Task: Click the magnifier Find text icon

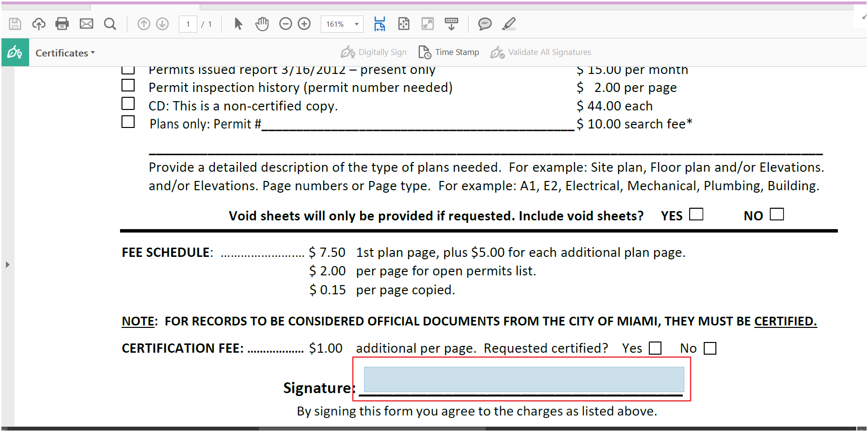Action: click(x=110, y=24)
